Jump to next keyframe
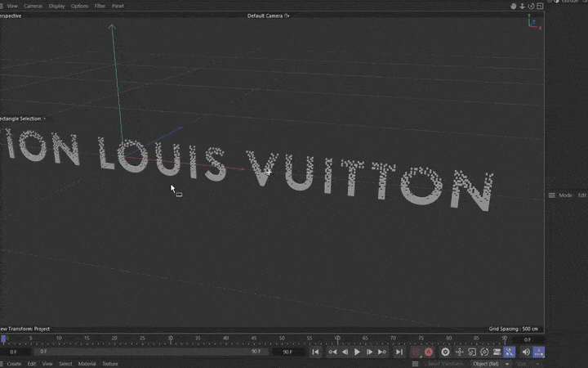This screenshot has height=368, width=588. (x=381, y=352)
